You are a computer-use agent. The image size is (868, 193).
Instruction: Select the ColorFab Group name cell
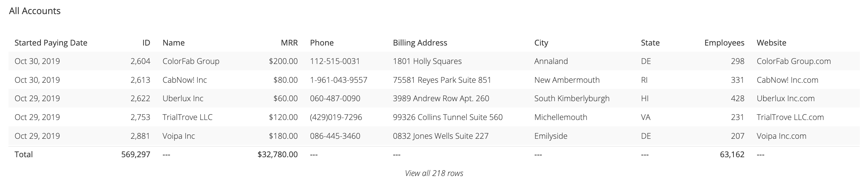[191, 61]
